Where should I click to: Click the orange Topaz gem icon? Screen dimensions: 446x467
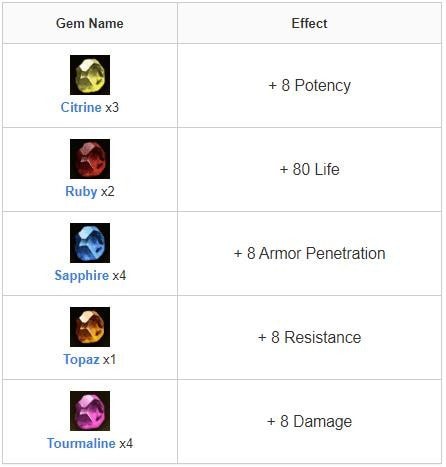coord(90,327)
